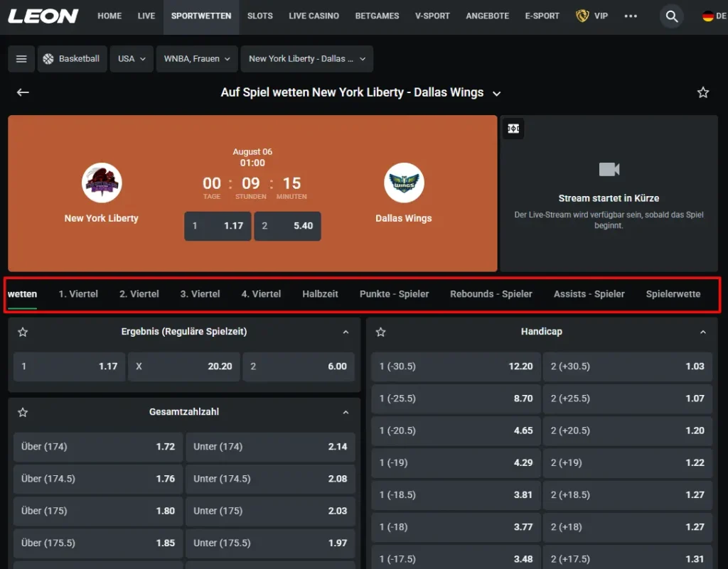Image resolution: width=728 pixels, height=569 pixels.
Task: Add match to favorites star
Action: (703, 92)
